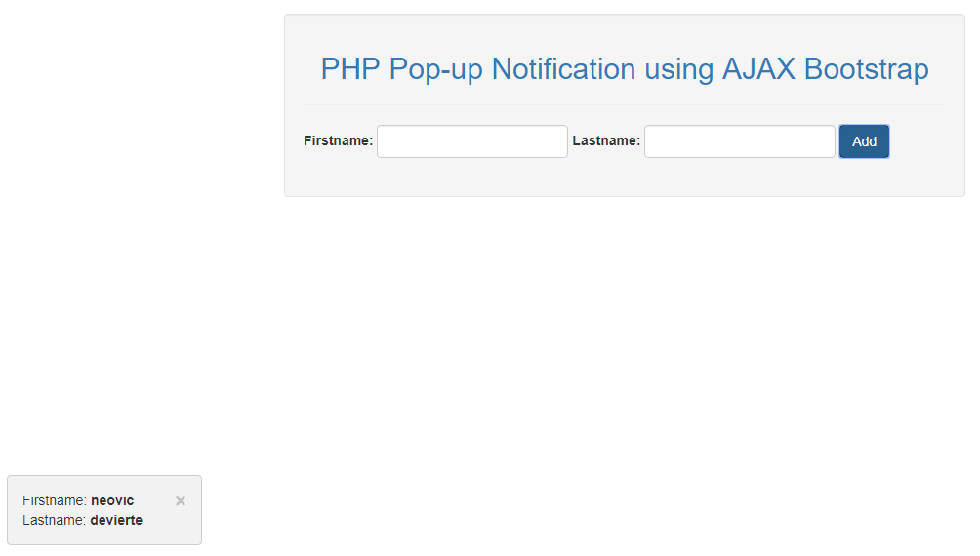Click the Add button
Screen dimensions: 980x556
[864, 141]
